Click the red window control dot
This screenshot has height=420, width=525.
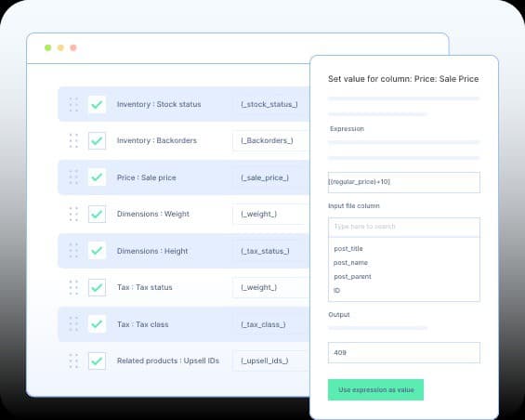pos(73,48)
